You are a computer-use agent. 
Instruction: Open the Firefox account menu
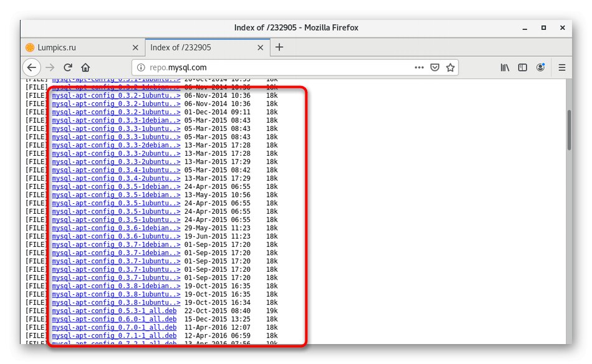pos(541,67)
